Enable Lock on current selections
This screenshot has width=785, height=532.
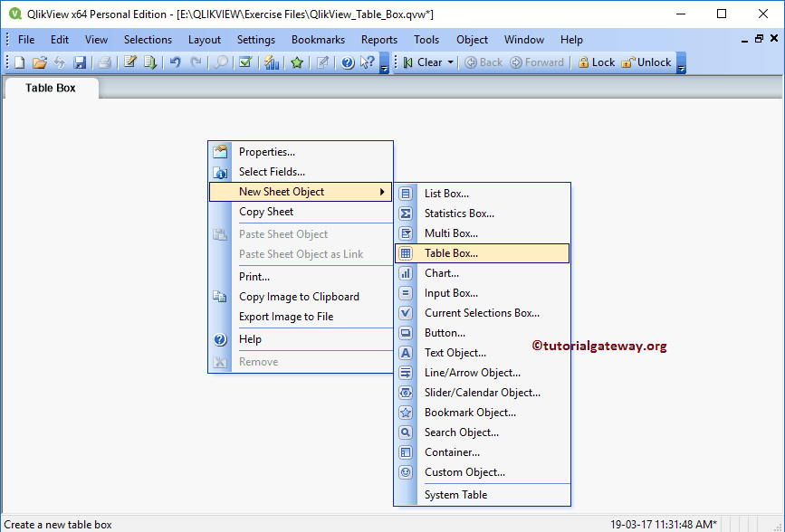pos(593,62)
